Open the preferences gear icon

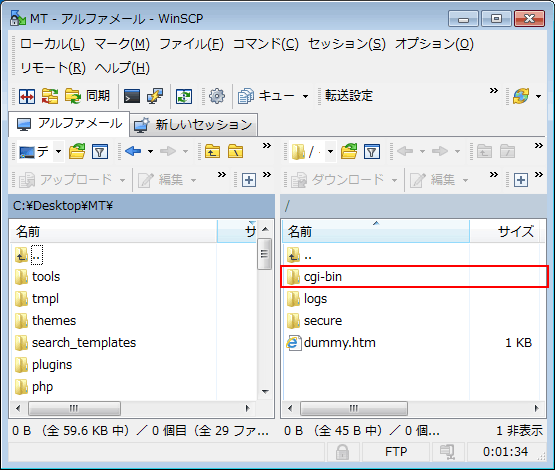point(217,96)
